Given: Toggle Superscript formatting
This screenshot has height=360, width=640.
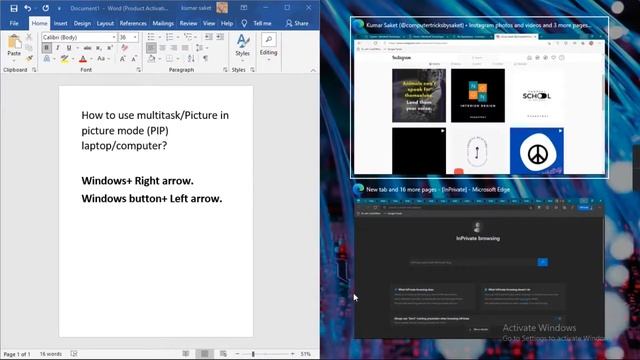Looking at the screenshot, I should [x=109, y=48].
